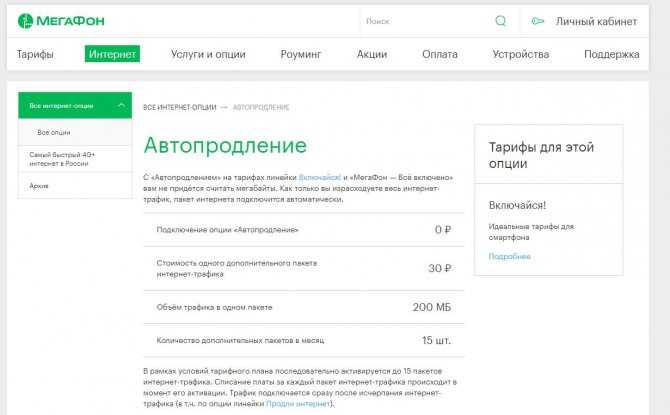Click row Количество дополнительных пакетов в месяц
Viewport: 670px width, 415px height.
click(x=303, y=340)
